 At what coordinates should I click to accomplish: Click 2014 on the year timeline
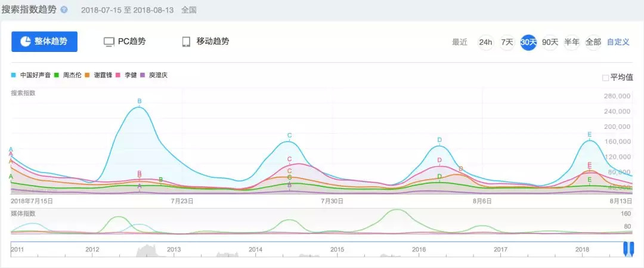tap(255, 249)
